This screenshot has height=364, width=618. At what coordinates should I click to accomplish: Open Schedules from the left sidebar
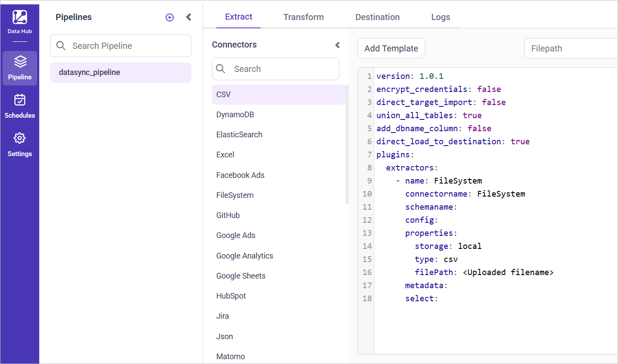(20, 105)
